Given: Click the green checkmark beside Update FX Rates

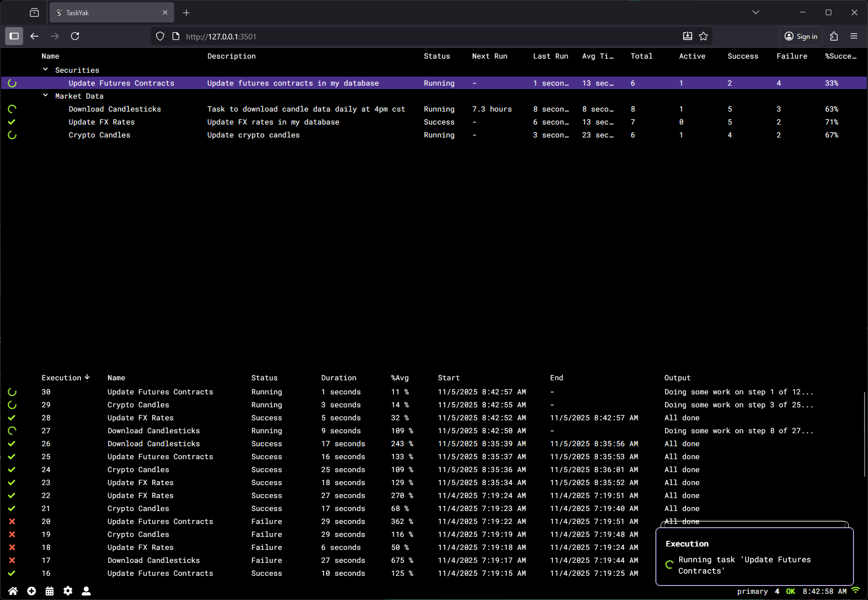Looking at the screenshot, I should (x=12, y=122).
